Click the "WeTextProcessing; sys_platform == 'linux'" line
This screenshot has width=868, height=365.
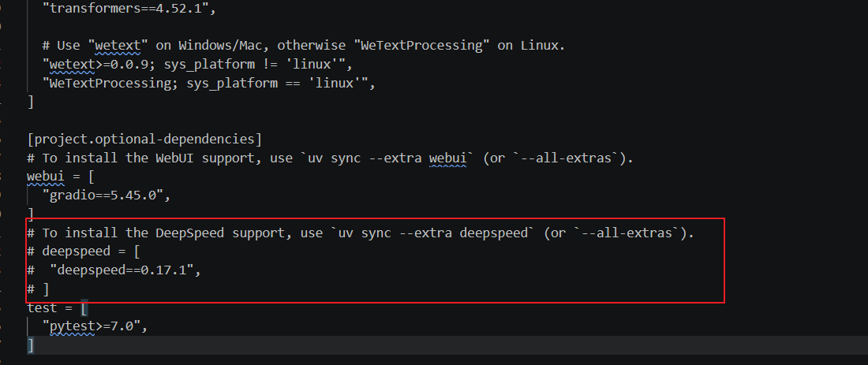[208, 83]
